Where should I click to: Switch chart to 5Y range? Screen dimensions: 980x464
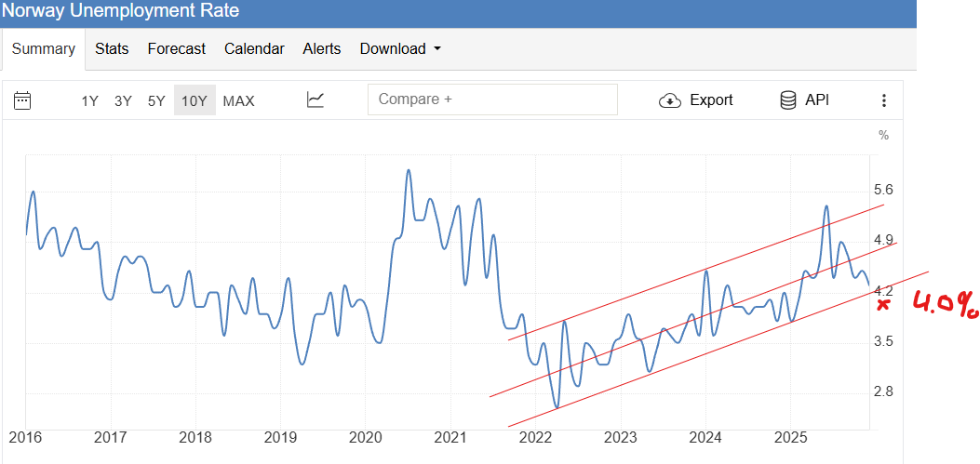point(156,101)
